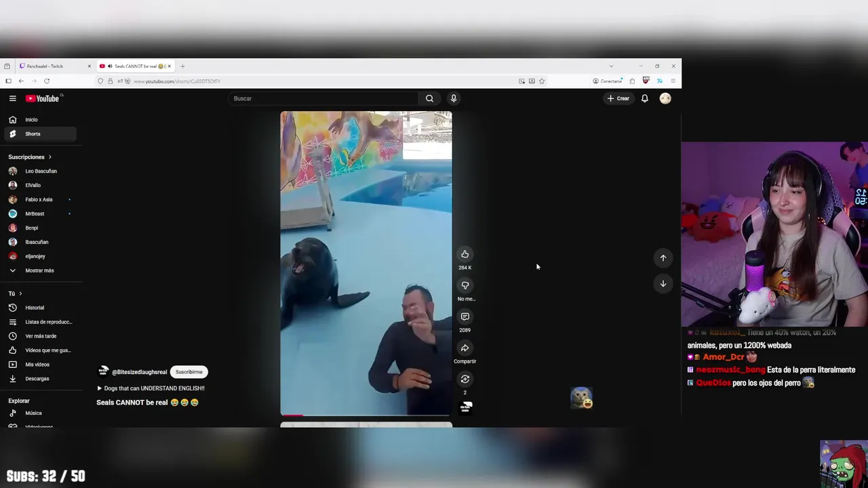
Task: Go to Inicio in sidebar
Action: (39, 119)
